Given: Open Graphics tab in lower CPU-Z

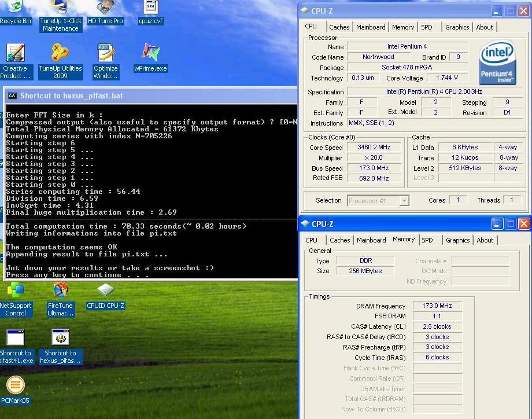Looking at the screenshot, I should pyautogui.click(x=458, y=240).
